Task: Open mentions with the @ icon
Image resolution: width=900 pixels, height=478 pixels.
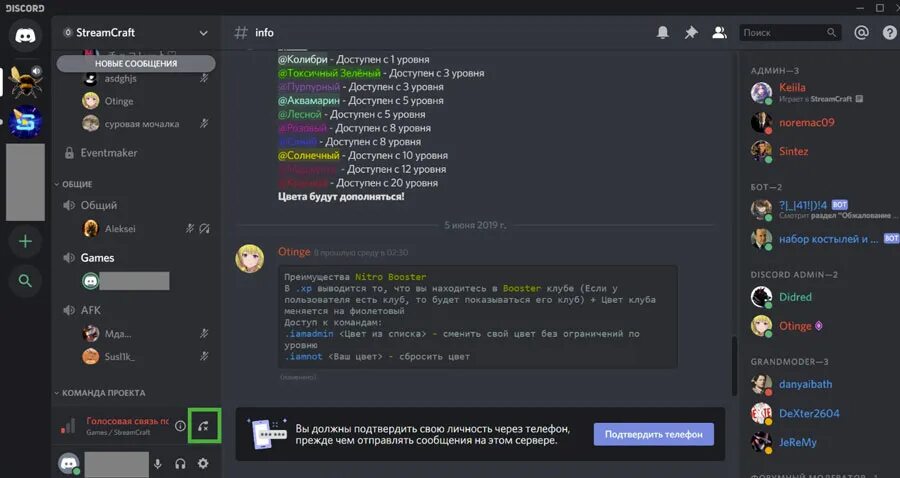Action: coord(861,33)
